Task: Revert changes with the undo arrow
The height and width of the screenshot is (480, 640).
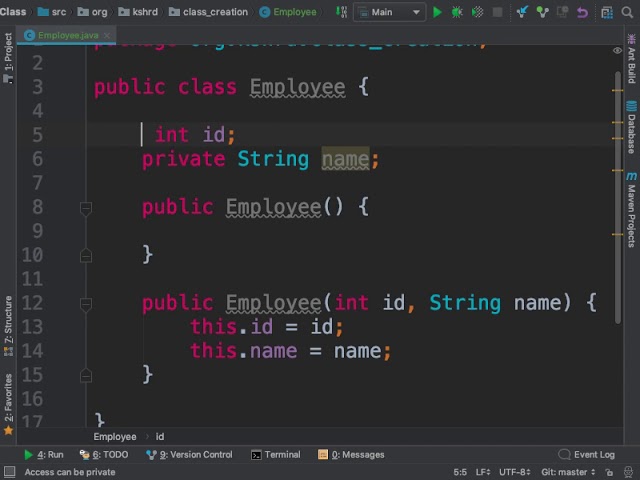Action: [x=582, y=12]
